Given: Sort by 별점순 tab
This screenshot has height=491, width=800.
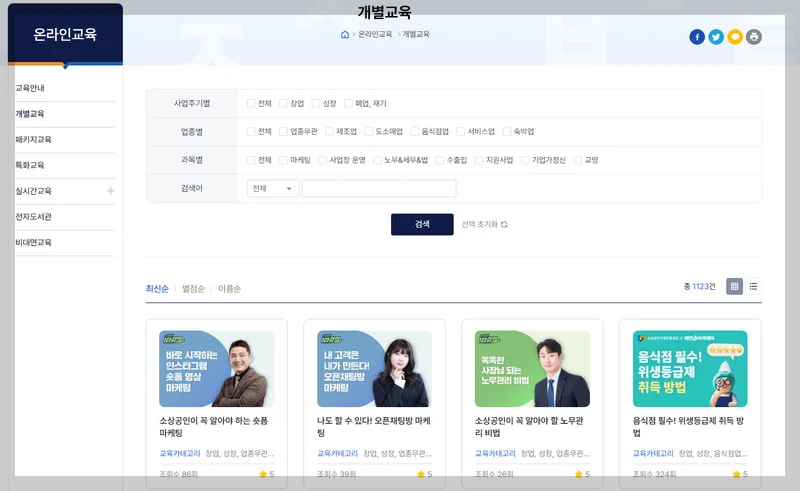Looking at the screenshot, I should tap(193, 289).
